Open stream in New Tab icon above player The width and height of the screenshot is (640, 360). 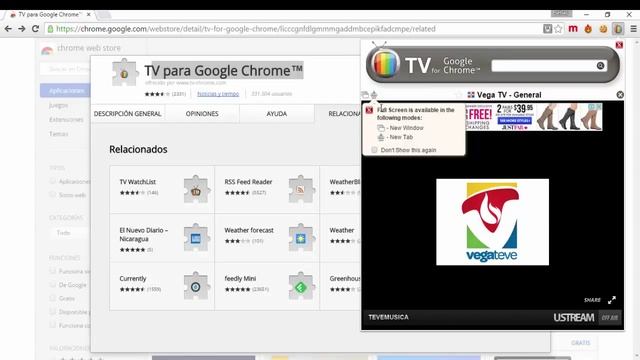374,95
